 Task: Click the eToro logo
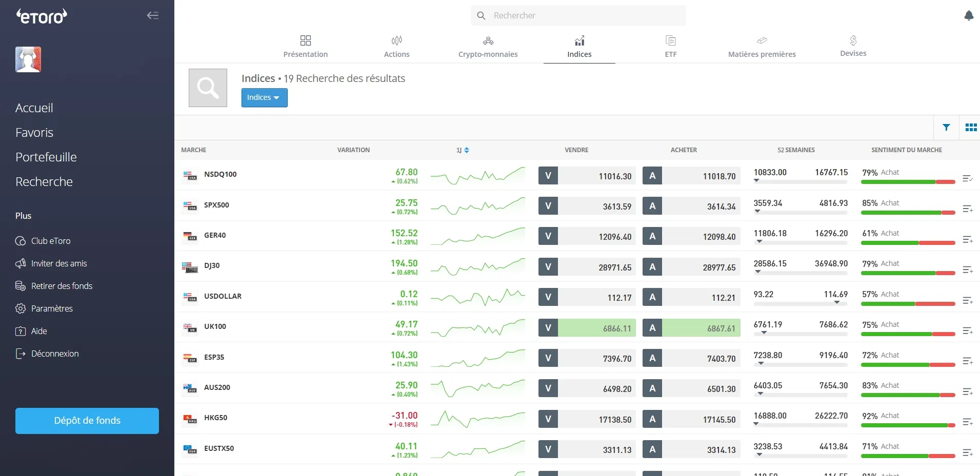point(42,16)
